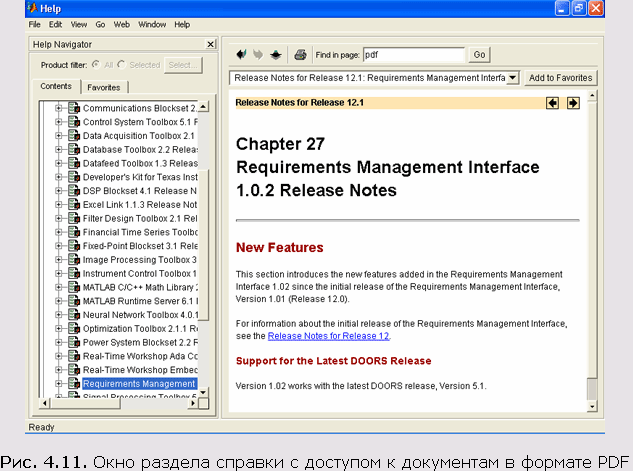The height and width of the screenshot is (471, 633).
Task: Open the File menu
Action: click(x=34, y=25)
